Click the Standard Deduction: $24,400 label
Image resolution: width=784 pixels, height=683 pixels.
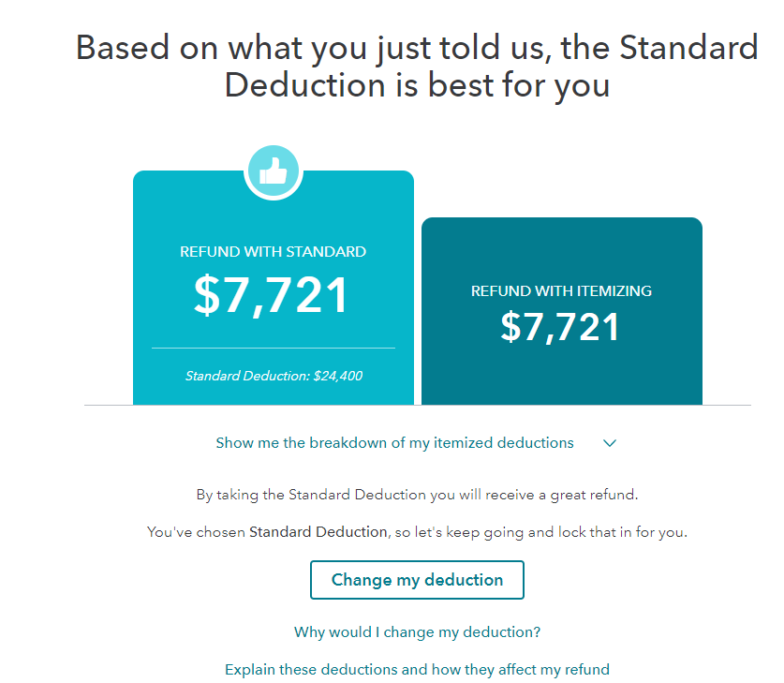click(273, 375)
